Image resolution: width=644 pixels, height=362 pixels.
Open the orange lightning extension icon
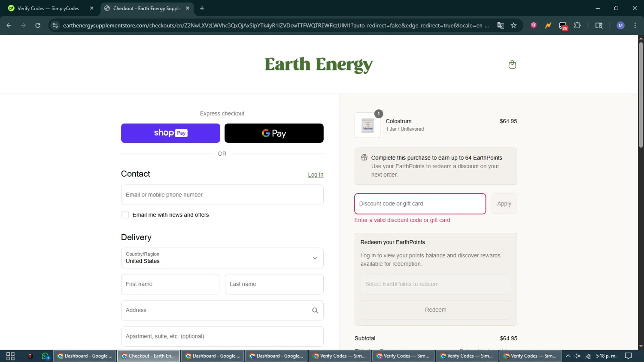click(x=548, y=25)
